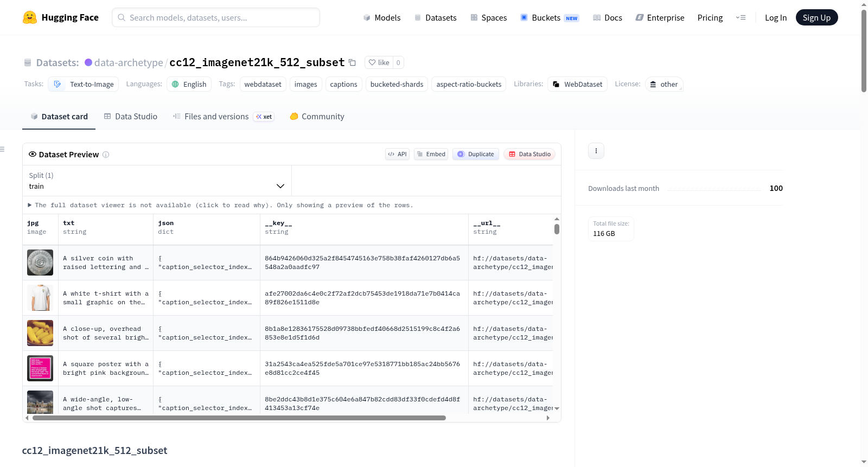Open Buckets in the top navigation

pyautogui.click(x=550, y=17)
